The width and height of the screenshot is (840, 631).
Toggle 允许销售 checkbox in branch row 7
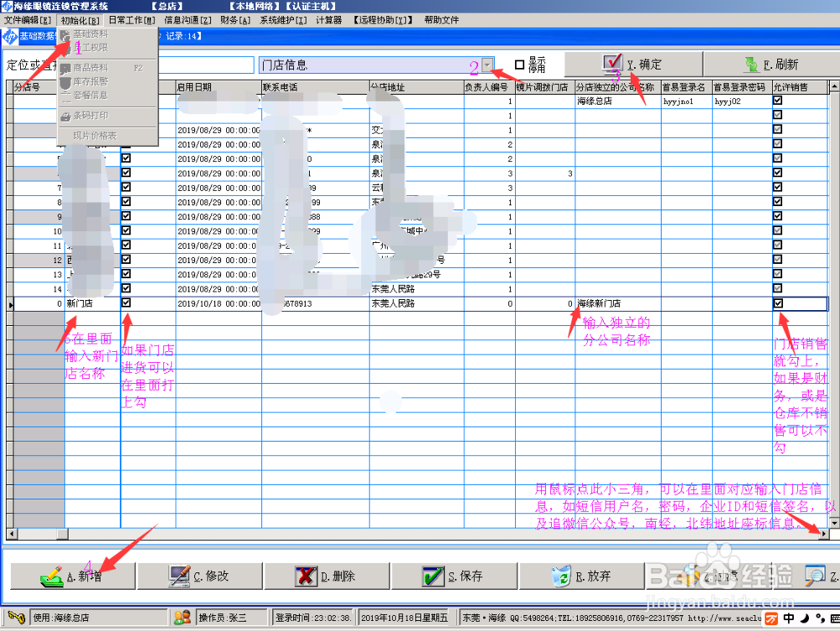(x=778, y=187)
